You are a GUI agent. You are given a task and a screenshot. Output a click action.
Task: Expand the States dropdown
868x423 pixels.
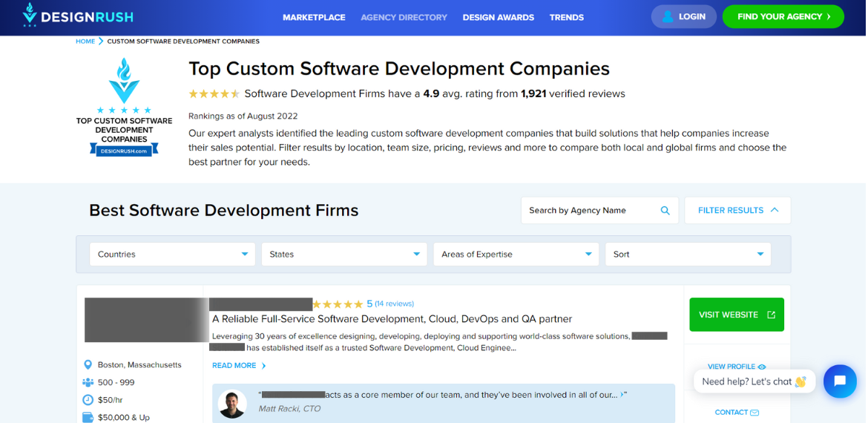tap(344, 255)
